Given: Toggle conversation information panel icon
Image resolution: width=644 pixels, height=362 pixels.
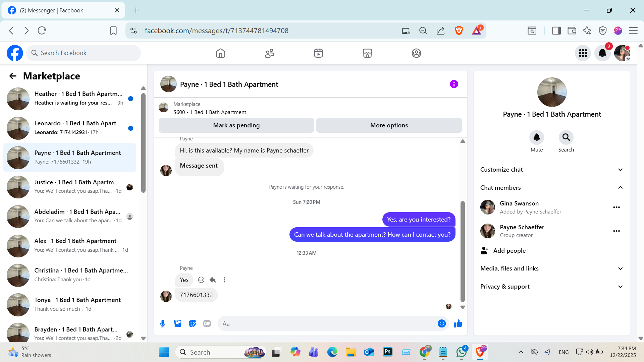Looking at the screenshot, I should 454,84.
